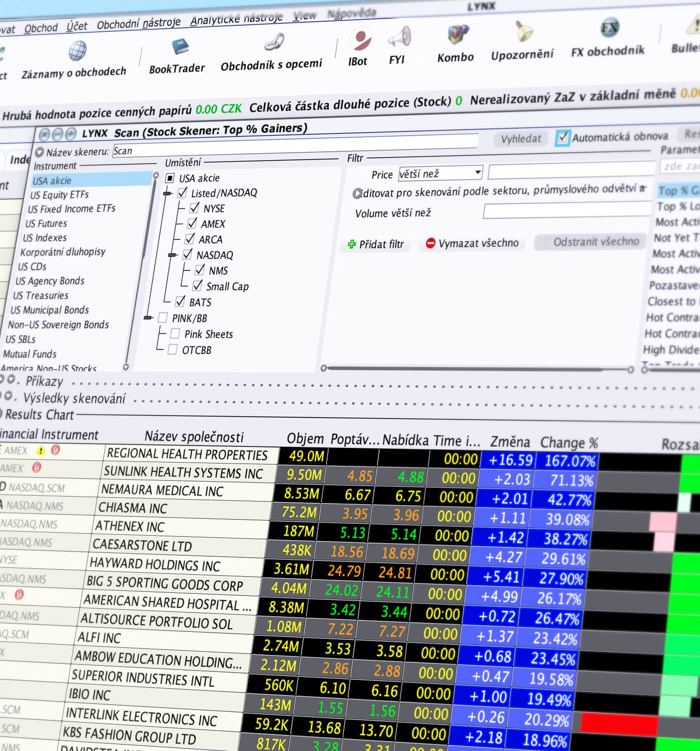Select Korporátní dluhopisy instrument
The height and width of the screenshot is (751, 700).
pyautogui.click(x=63, y=252)
